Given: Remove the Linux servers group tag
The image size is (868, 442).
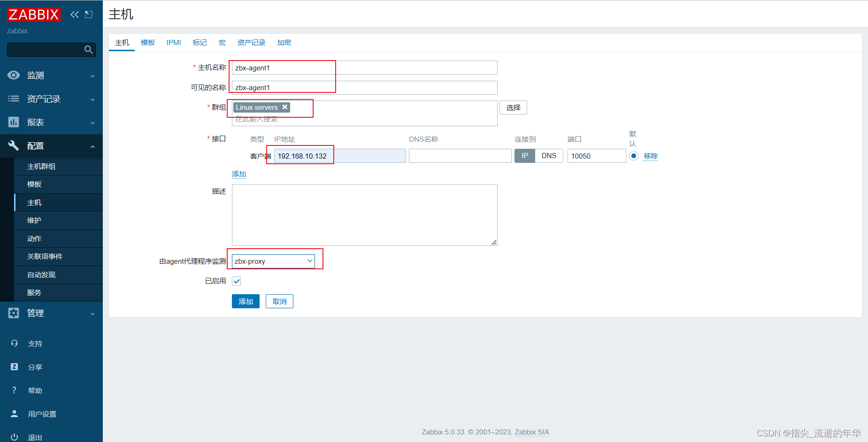Looking at the screenshot, I should [284, 107].
